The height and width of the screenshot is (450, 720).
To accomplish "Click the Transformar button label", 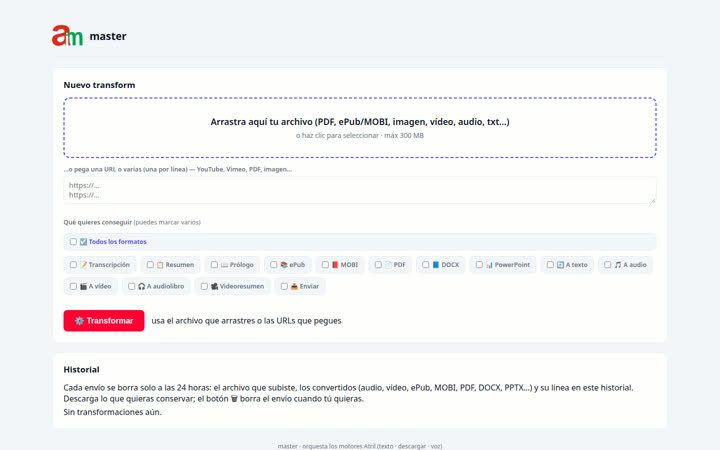I will click(x=110, y=321).
